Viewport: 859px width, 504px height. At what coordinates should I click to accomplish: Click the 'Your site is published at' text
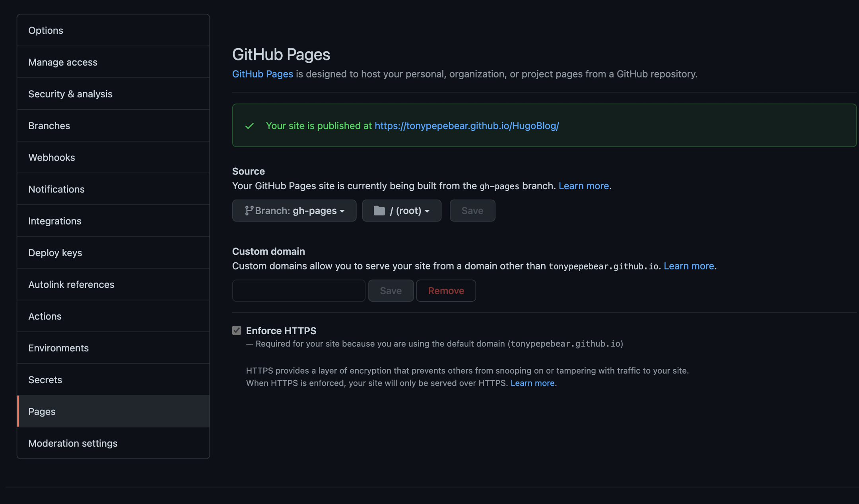[319, 126]
